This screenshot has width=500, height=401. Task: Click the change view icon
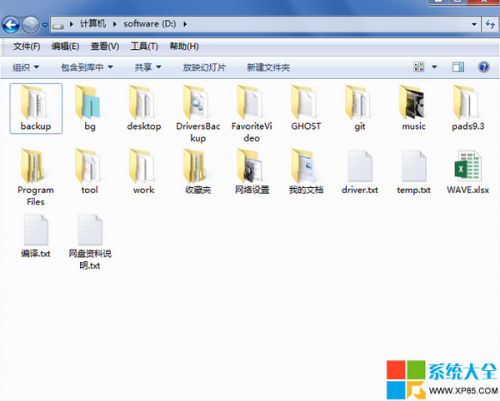pos(419,67)
